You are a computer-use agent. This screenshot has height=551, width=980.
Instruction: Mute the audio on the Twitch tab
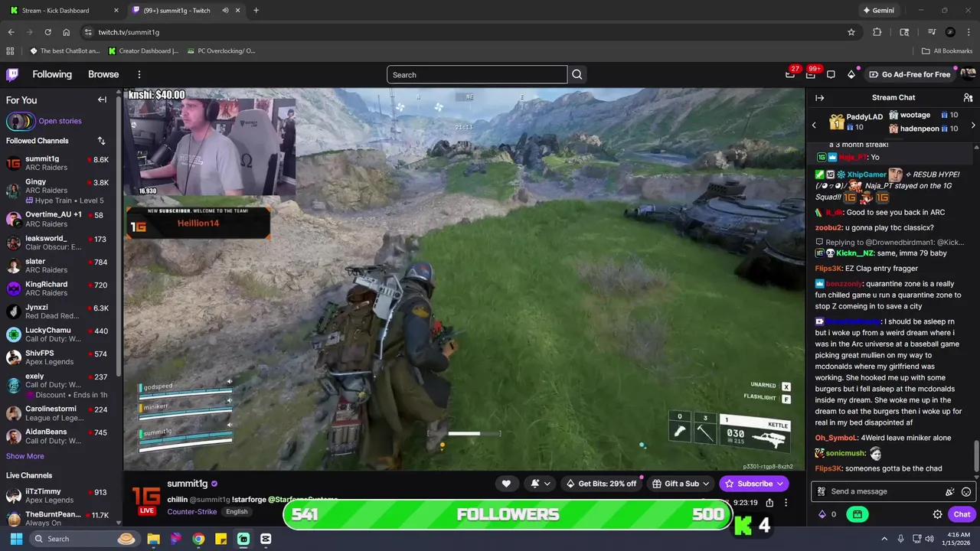point(225,11)
